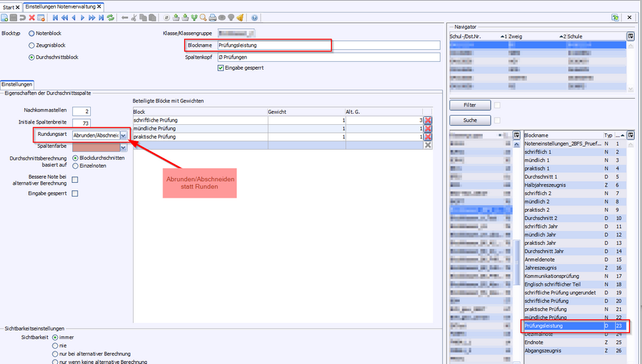
Task: Click the red X delete toolbar icon
Action: 32,18
